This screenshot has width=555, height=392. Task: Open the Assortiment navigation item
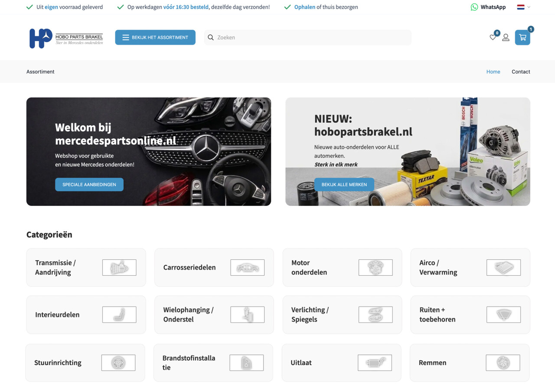click(40, 72)
